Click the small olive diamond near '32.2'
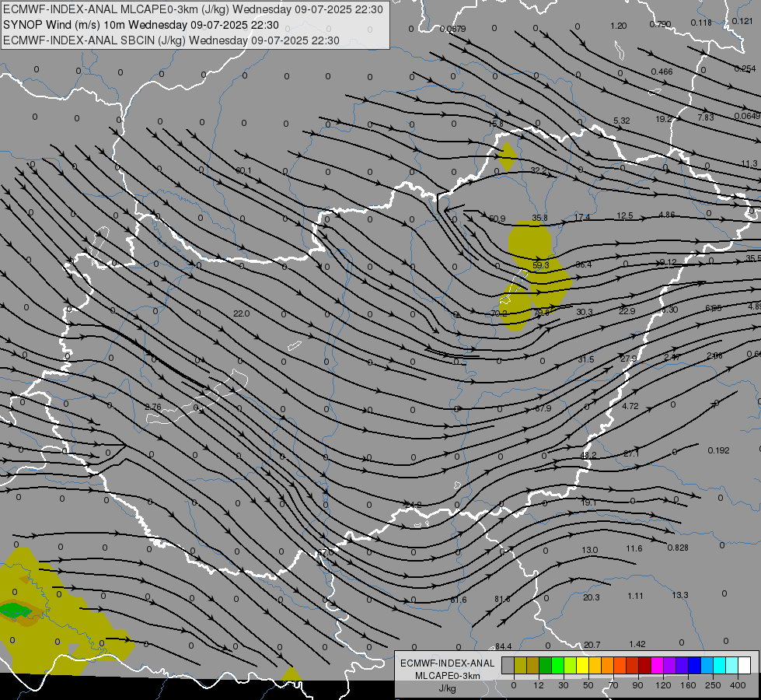 [x=508, y=156]
